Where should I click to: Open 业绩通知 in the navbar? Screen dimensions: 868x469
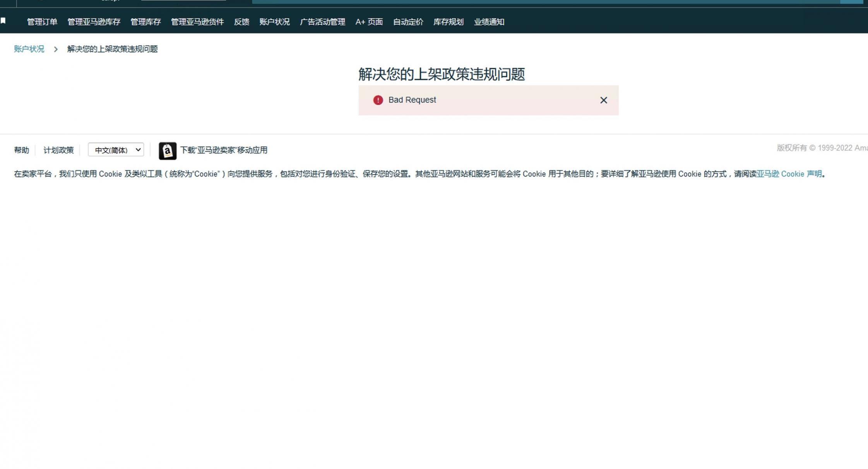click(x=489, y=22)
